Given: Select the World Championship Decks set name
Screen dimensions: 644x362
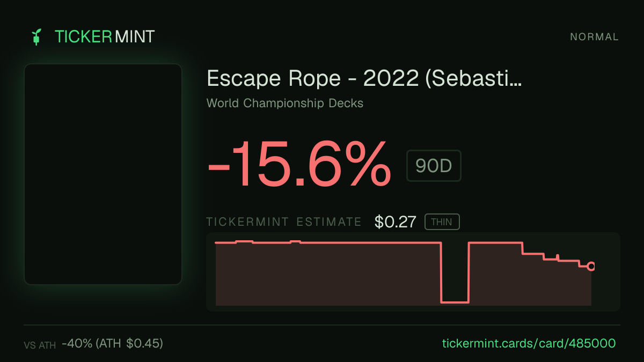Looking at the screenshot, I should pyautogui.click(x=285, y=103).
